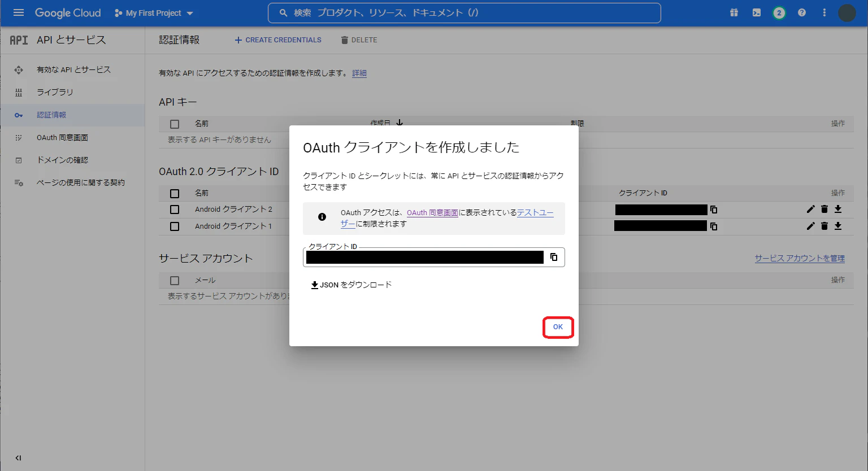Open the user account avatar
Image resolution: width=868 pixels, height=471 pixels.
[x=847, y=12]
